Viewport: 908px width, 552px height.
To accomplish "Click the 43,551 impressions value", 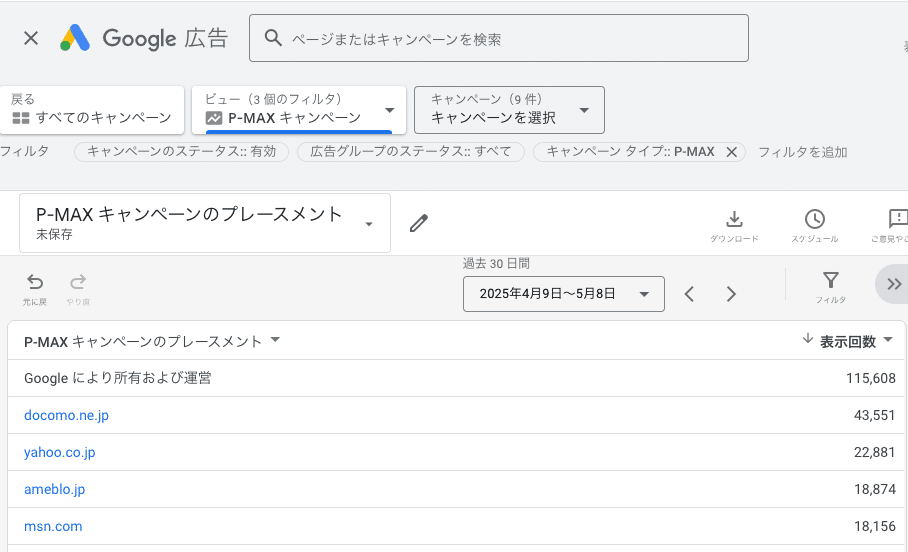I will [x=874, y=415].
